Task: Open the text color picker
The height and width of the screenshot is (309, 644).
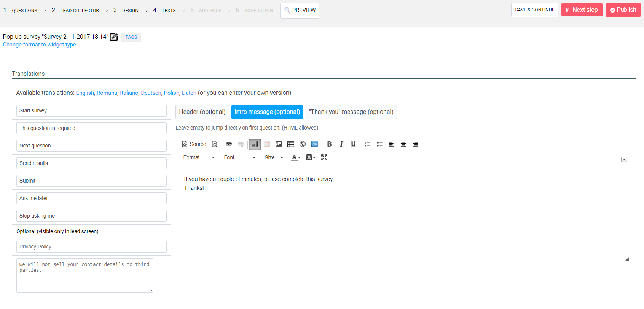Action: pos(296,157)
